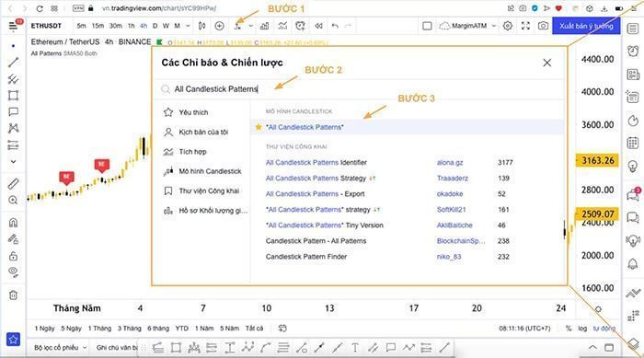This screenshot has height=358, width=644.
Task: Select the prediction and measurement tool
Action: pyautogui.click(x=13, y=144)
